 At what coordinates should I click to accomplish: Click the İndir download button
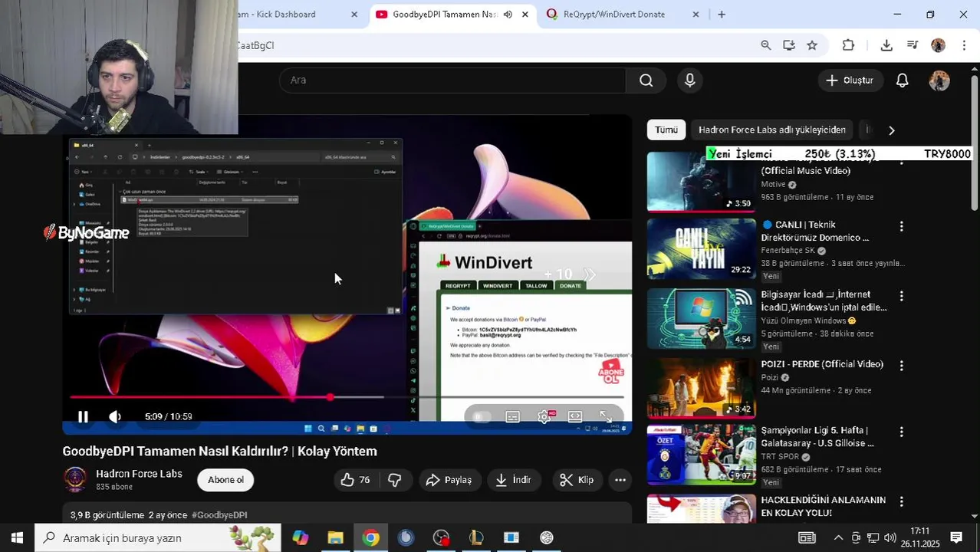pos(513,480)
